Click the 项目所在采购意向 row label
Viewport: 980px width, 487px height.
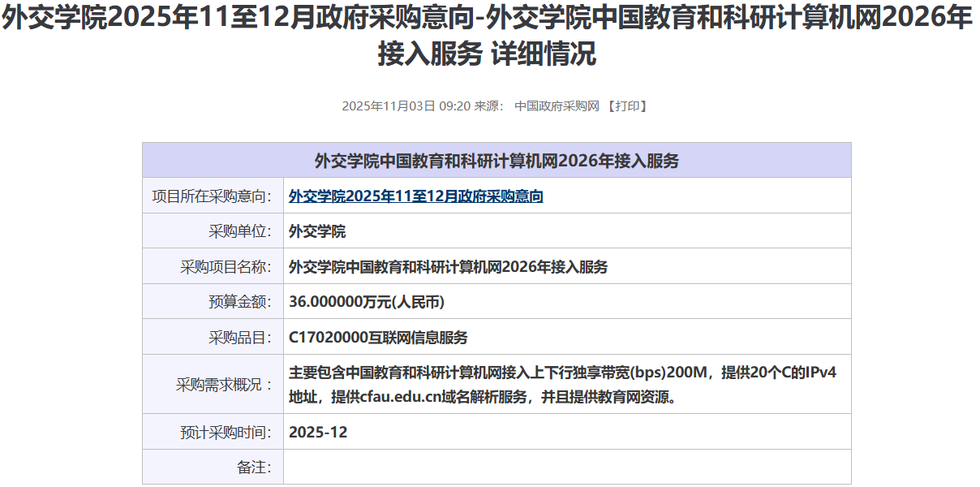212,196
